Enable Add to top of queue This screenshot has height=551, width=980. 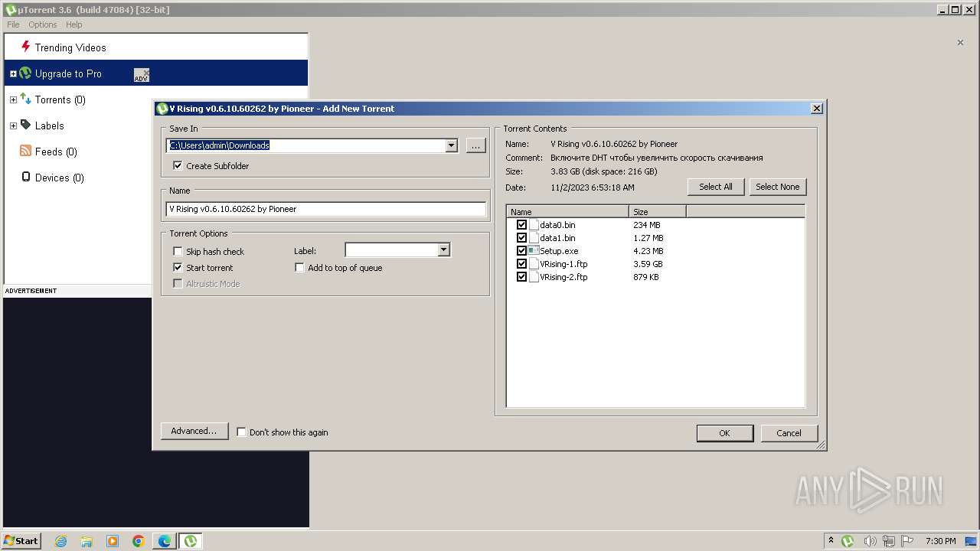(299, 267)
